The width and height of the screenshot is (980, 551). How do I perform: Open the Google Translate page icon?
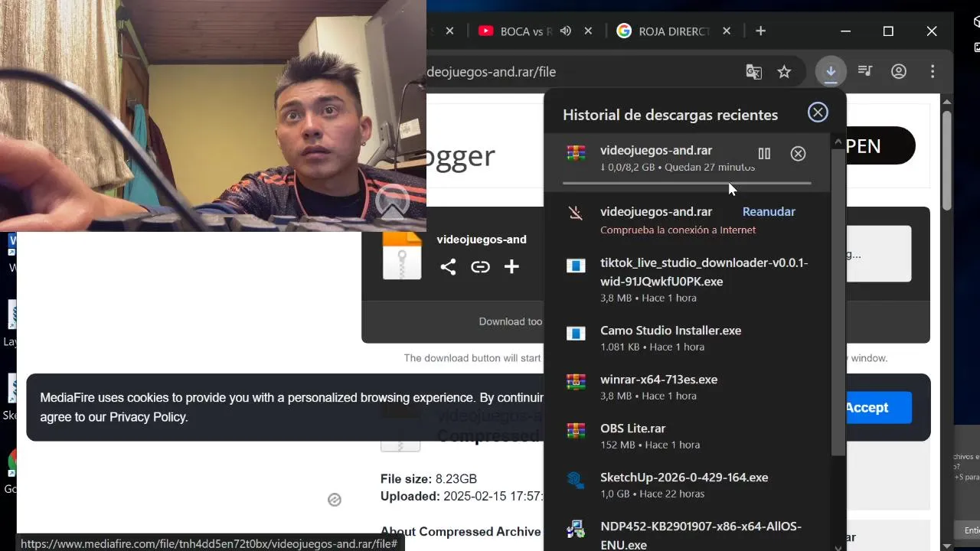tap(754, 72)
